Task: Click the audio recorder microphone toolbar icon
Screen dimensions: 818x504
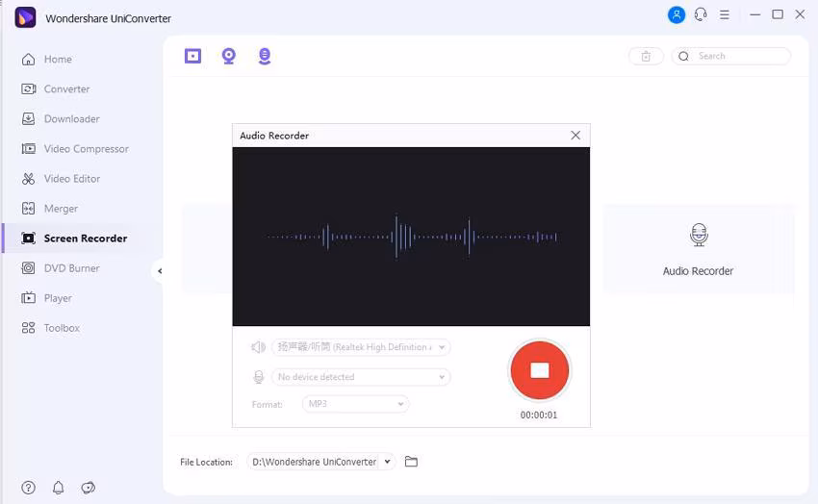Action: pos(265,56)
